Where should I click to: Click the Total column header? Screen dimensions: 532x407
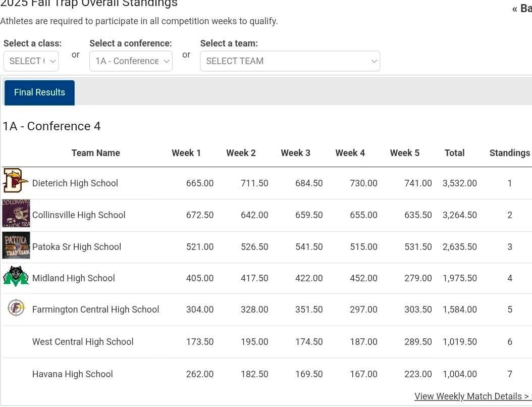pos(454,153)
